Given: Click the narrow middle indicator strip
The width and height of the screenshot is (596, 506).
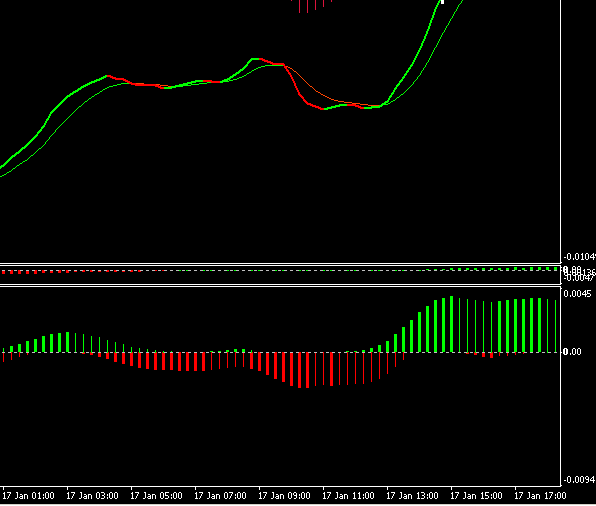Looking at the screenshot, I should pos(281,274).
